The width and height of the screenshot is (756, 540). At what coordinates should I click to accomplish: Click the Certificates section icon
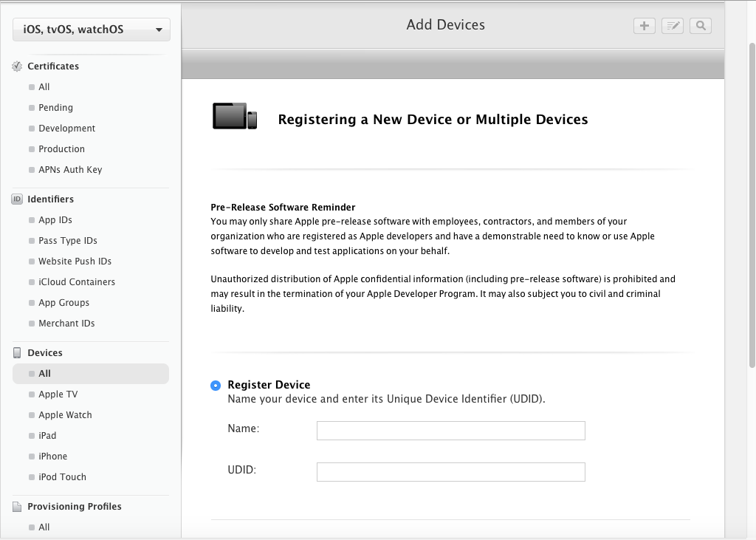click(17, 66)
